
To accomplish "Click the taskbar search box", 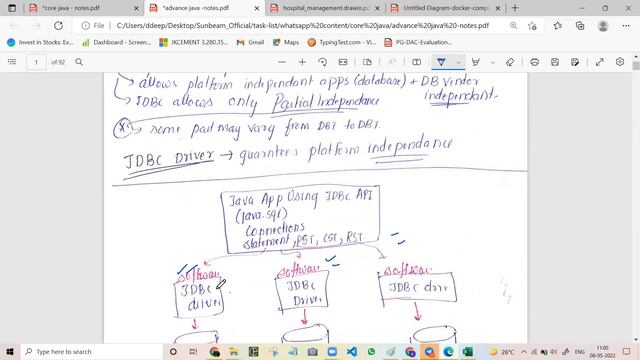I will [92, 351].
